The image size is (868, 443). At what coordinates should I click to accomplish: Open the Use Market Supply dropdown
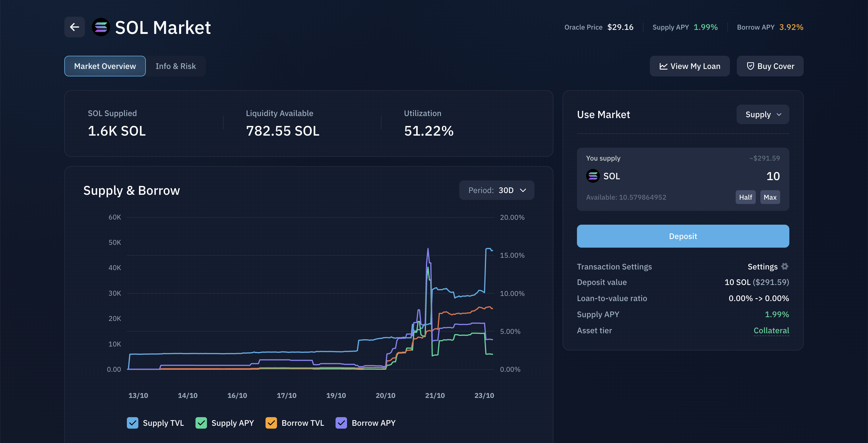pyautogui.click(x=762, y=115)
